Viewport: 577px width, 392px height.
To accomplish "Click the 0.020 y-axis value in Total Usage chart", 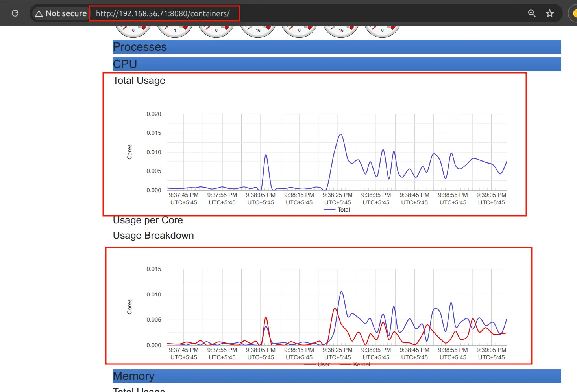I will pos(154,114).
